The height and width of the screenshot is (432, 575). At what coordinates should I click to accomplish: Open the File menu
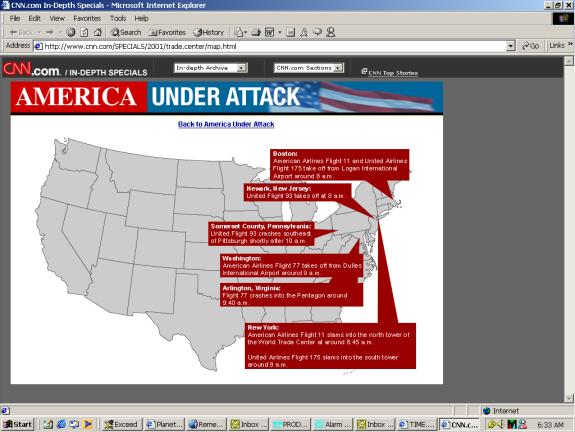tap(15, 18)
